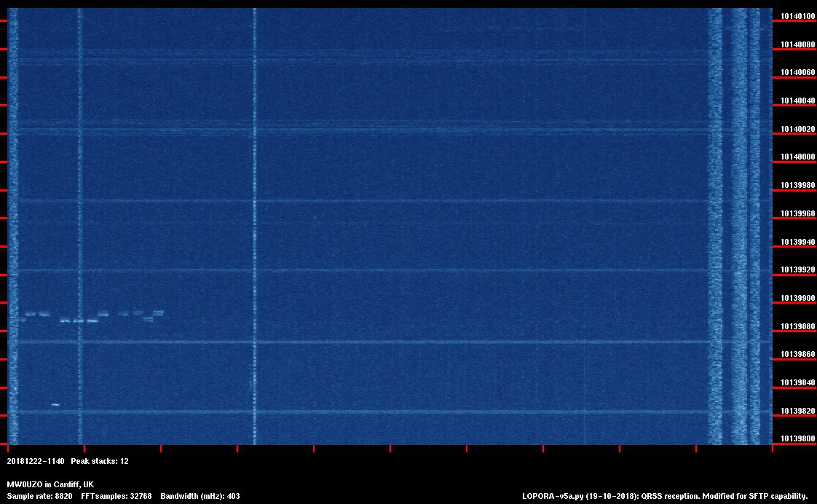Click the 10139900 frequency label

coord(797,298)
